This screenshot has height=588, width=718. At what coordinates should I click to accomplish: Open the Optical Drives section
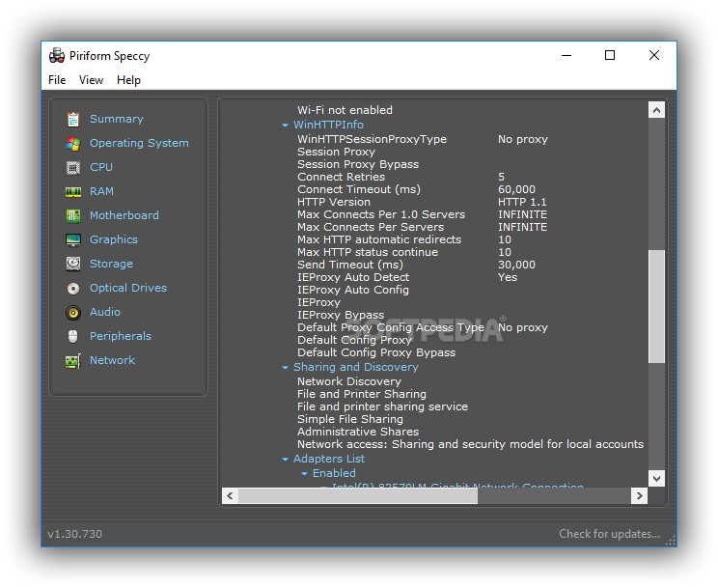pos(128,288)
